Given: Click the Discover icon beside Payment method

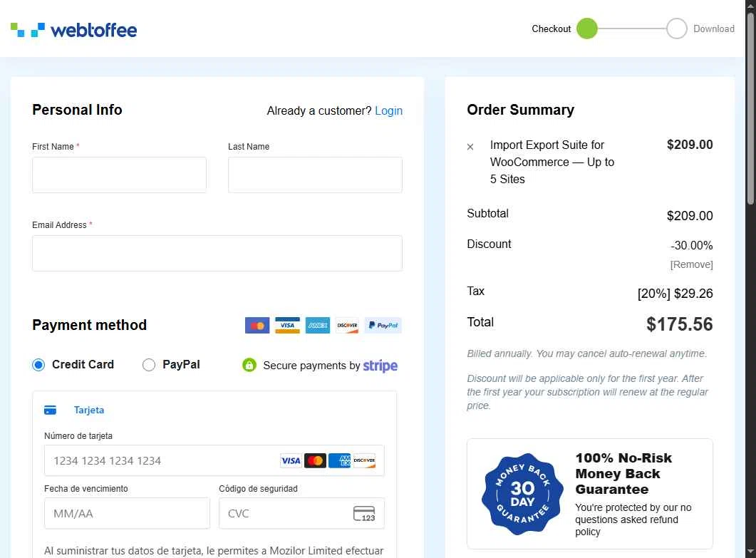Looking at the screenshot, I should pos(347,326).
